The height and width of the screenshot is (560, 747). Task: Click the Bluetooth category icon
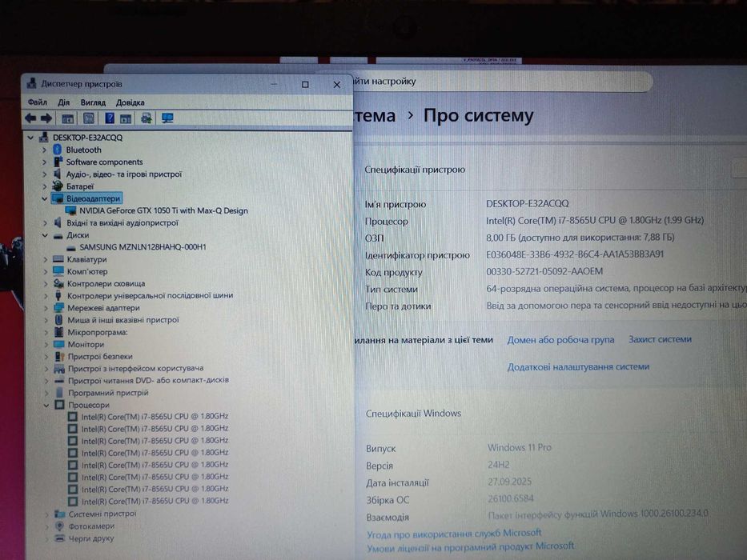tap(57, 150)
